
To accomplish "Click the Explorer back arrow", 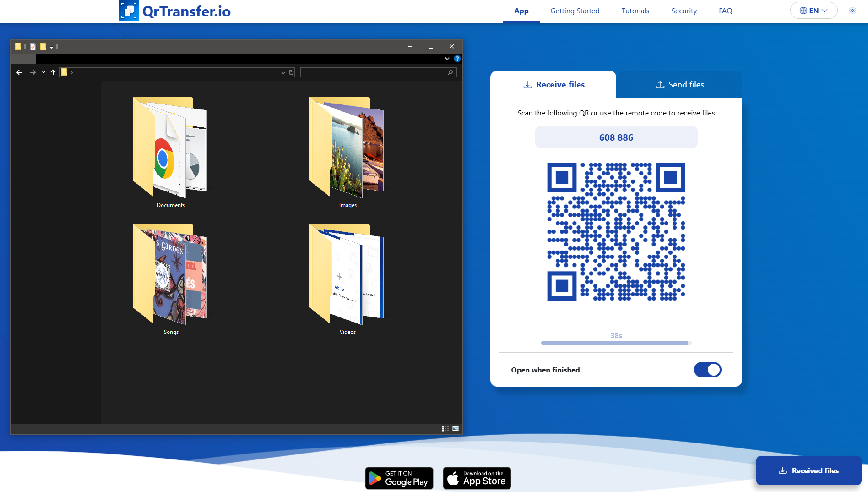I will tap(19, 72).
